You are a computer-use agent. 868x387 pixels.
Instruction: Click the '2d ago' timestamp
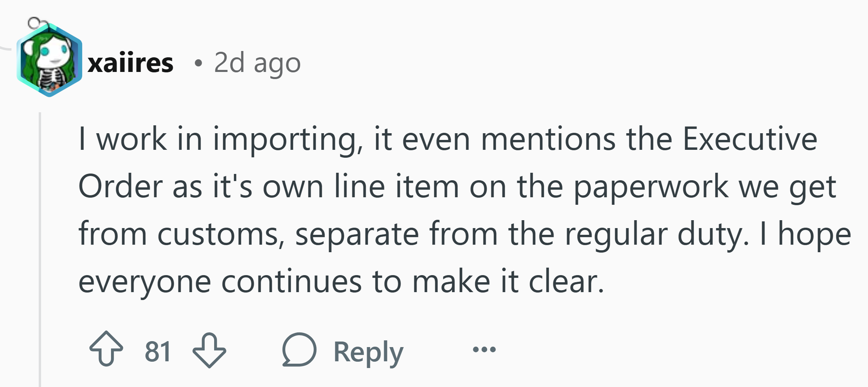click(x=257, y=63)
